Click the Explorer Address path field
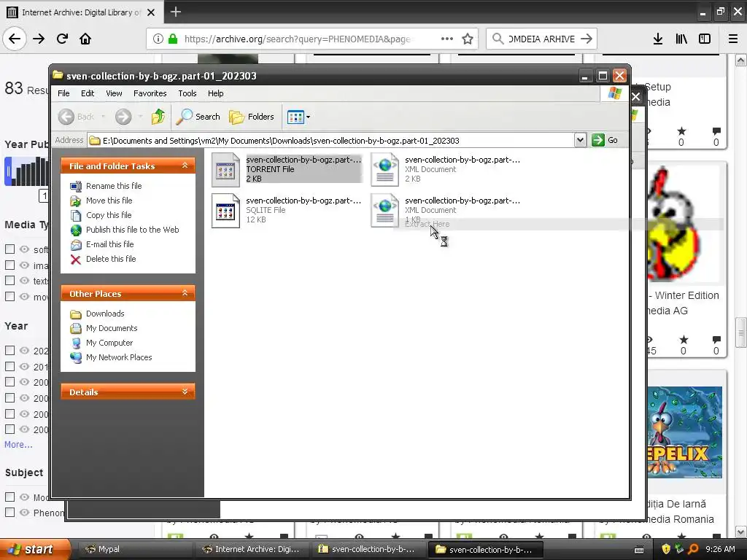Viewport: 747px width, 560px height. click(x=331, y=141)
